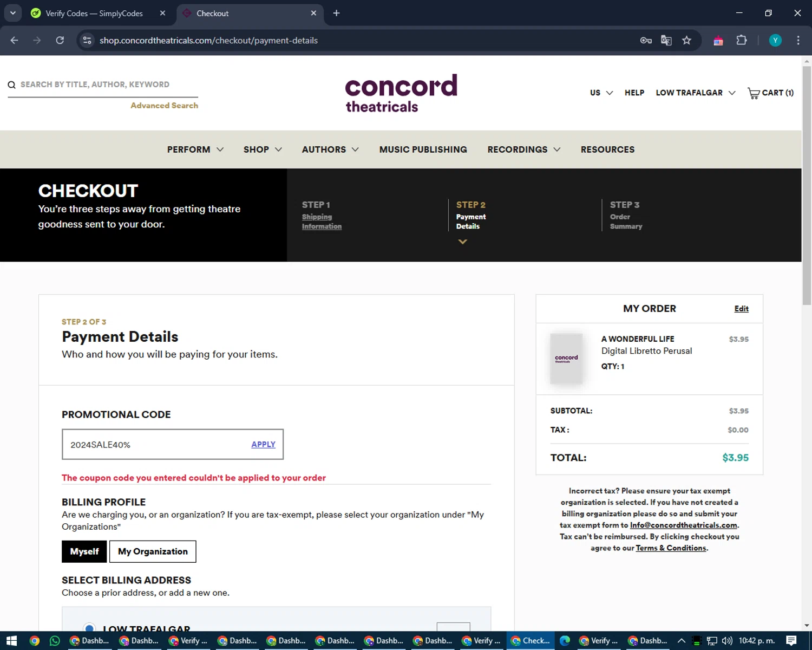Apply the promotional code
Screen dimensions: 812x650
263,444
